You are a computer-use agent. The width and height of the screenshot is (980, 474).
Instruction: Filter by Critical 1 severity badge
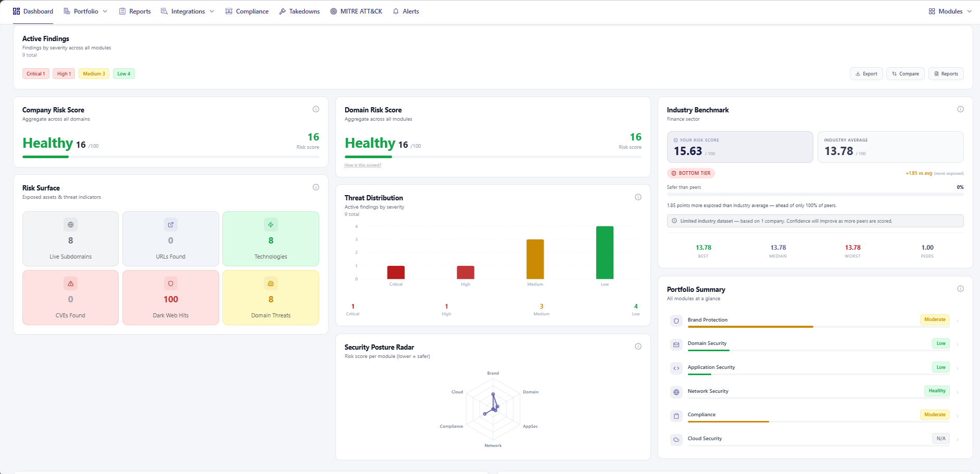[x=36, y=74]
